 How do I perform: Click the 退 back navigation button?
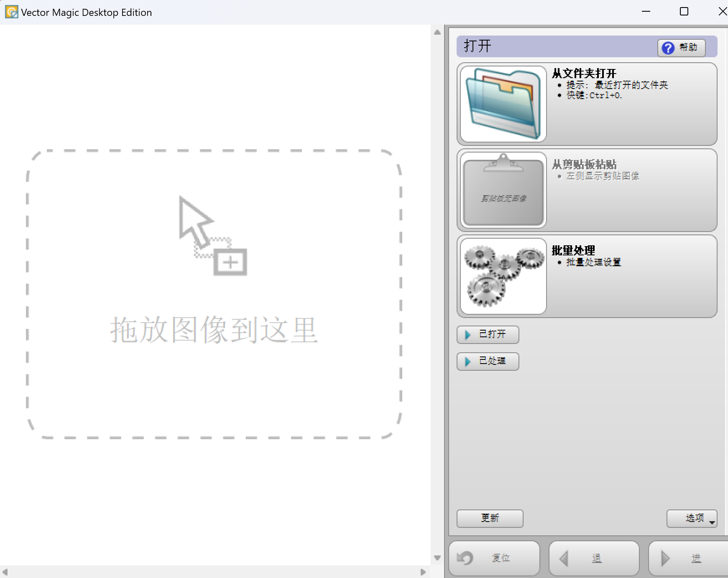[x=594, y=558]
